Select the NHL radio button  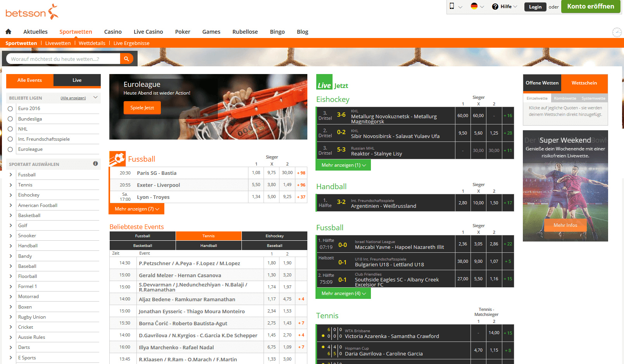[10, 129]
